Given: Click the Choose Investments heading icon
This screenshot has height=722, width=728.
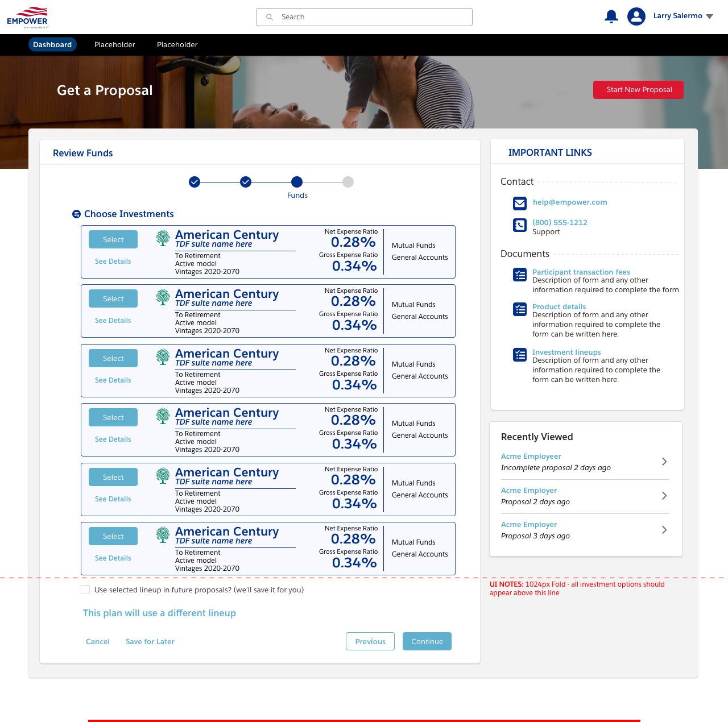Looking at the screenshot, I should point(77,214).
